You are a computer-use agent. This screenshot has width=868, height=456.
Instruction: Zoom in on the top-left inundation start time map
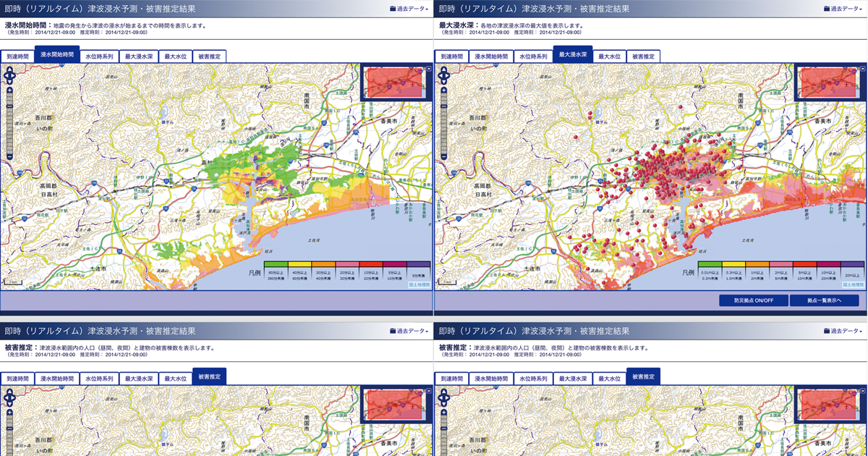9,90
